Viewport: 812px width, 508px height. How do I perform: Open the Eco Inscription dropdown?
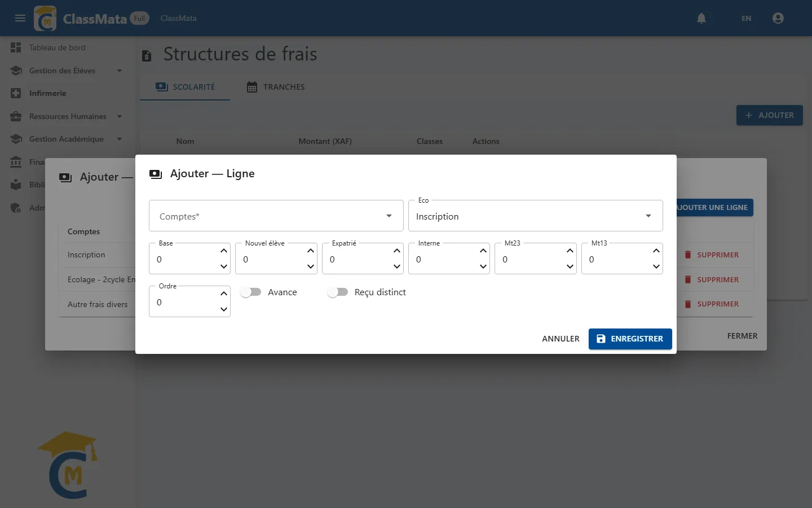[x=536, y=216]
